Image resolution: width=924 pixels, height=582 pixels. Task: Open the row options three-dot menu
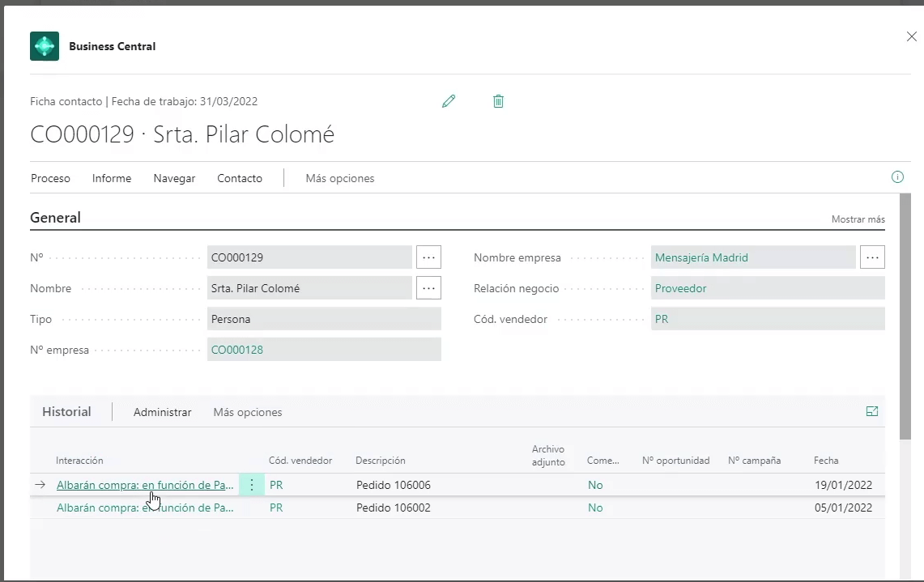tap(252, 485)
